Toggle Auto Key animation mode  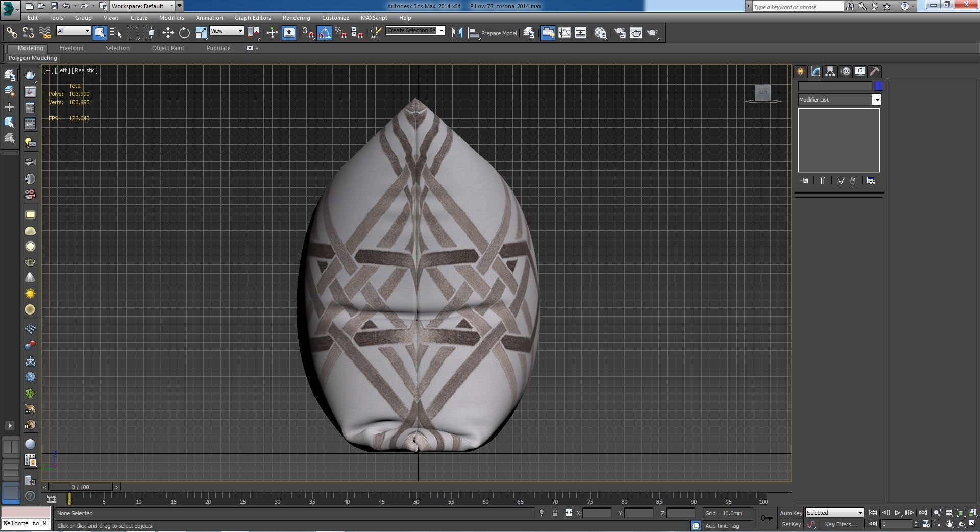[x=791, y=513]
